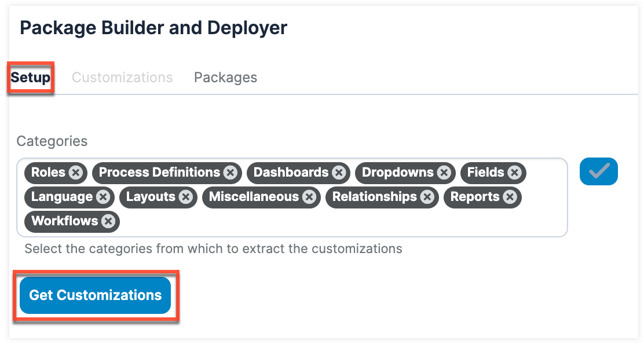Screen dimensions: 644x344
Task: Toggle the select-all categories checkmark button
Action: 599,171
